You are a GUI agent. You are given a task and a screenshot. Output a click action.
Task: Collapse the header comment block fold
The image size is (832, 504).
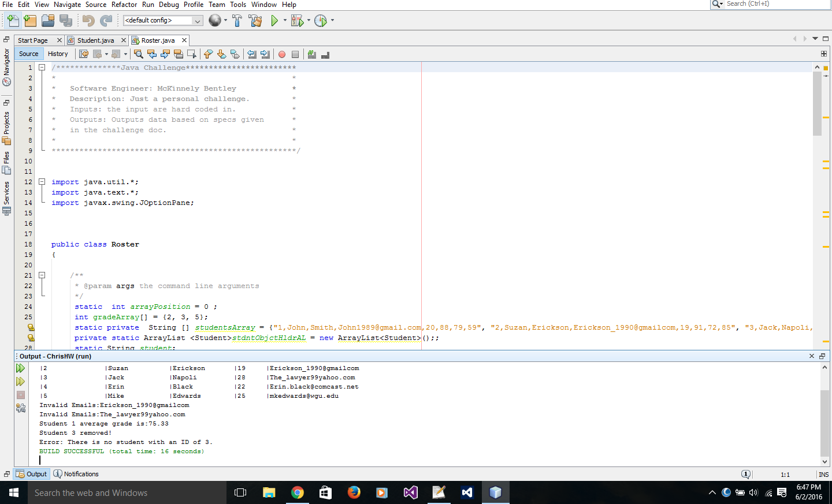42,68
